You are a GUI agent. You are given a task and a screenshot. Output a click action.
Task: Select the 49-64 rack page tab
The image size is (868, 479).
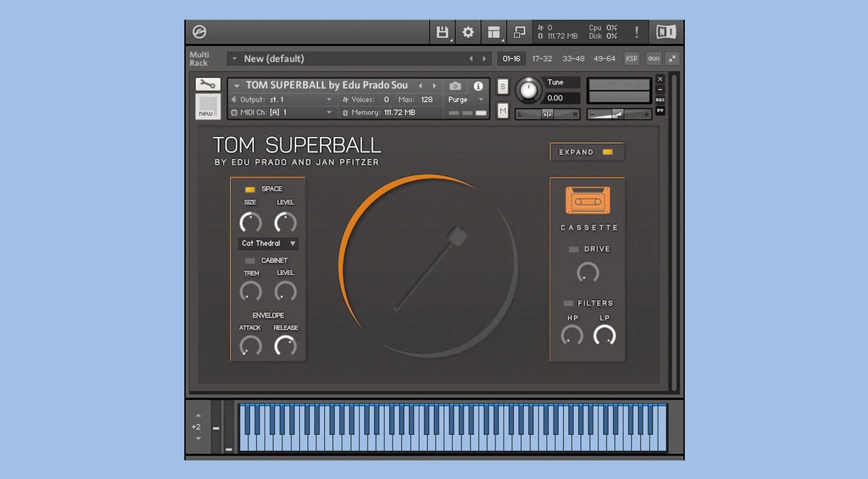pos(604,59)
